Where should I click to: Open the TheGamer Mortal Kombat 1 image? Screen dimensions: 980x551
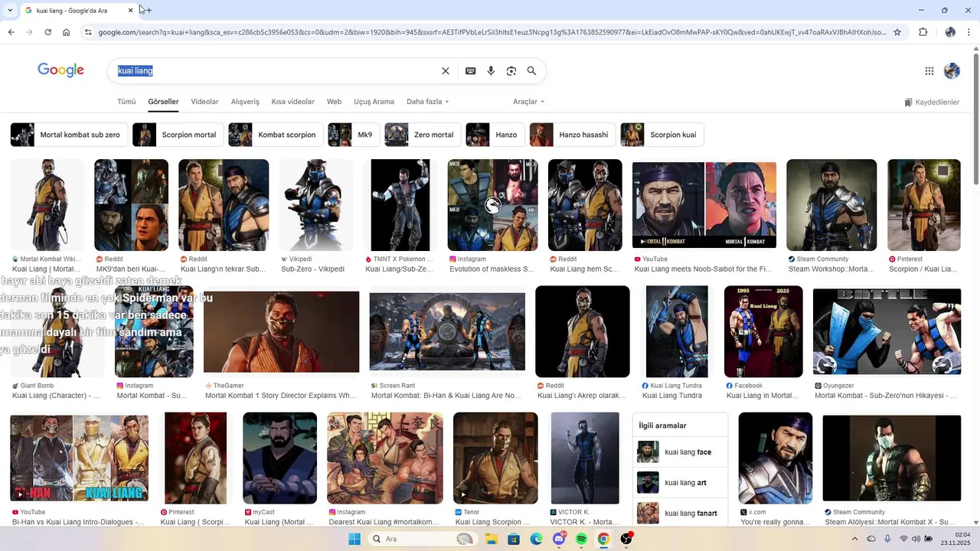tap(281, 331)
